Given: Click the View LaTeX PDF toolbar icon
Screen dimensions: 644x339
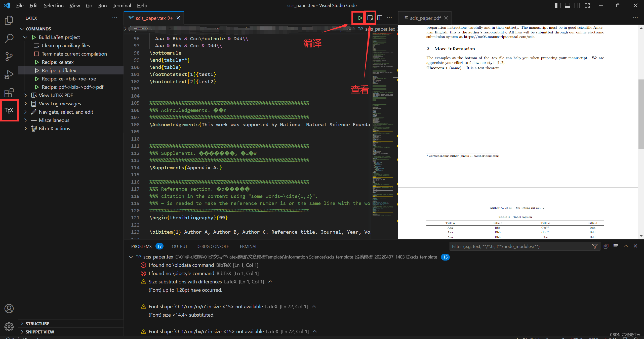Looking at the screenshot, I should pyautogui.click(x=370, y=18).
